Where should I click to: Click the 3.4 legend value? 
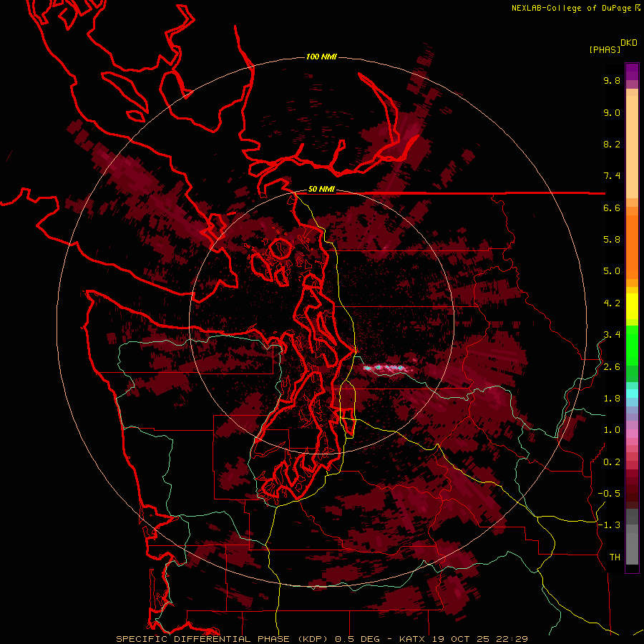(612, 335)
